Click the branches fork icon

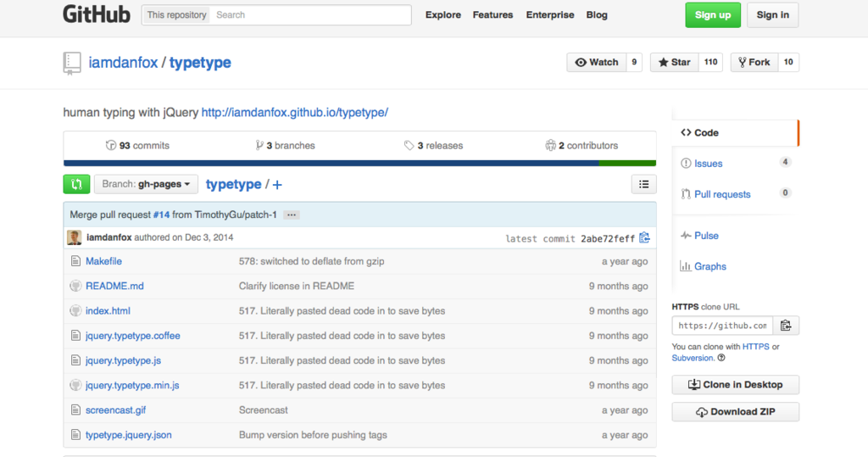259,145
